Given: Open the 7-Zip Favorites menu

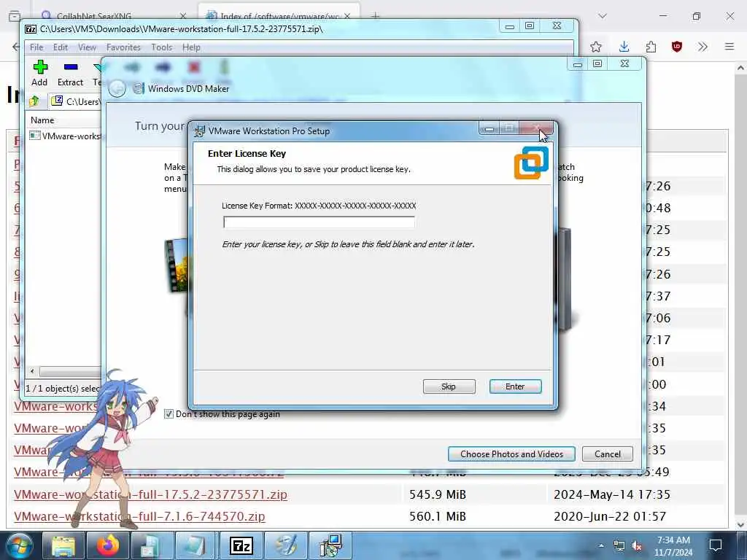Looking at the screenshot, I should (x=123, y=47).
